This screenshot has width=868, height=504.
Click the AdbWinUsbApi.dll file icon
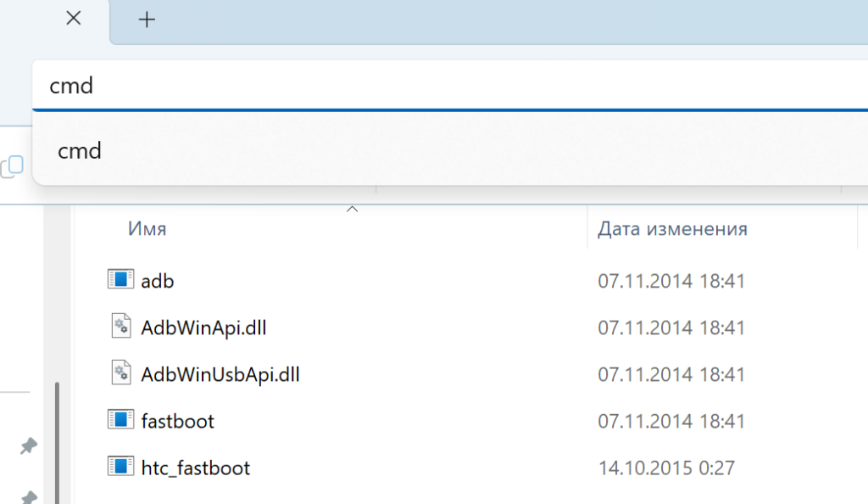tap(121, 372)
